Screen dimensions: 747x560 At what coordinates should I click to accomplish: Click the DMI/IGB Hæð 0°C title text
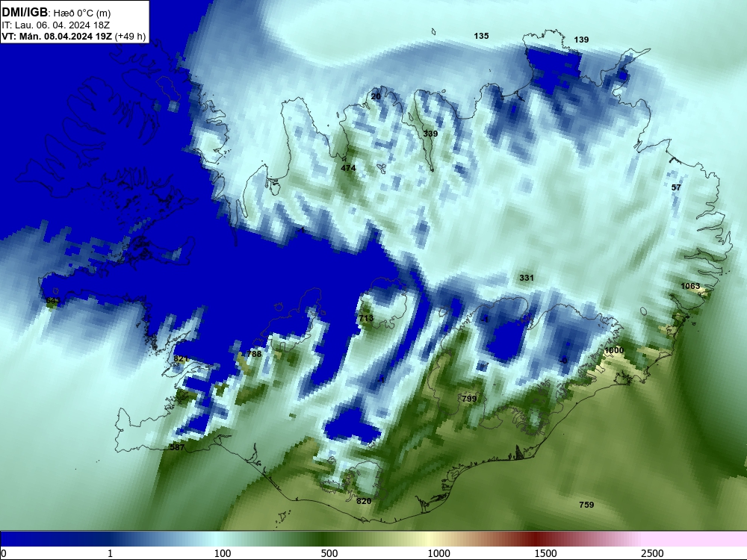pos(56,13)
